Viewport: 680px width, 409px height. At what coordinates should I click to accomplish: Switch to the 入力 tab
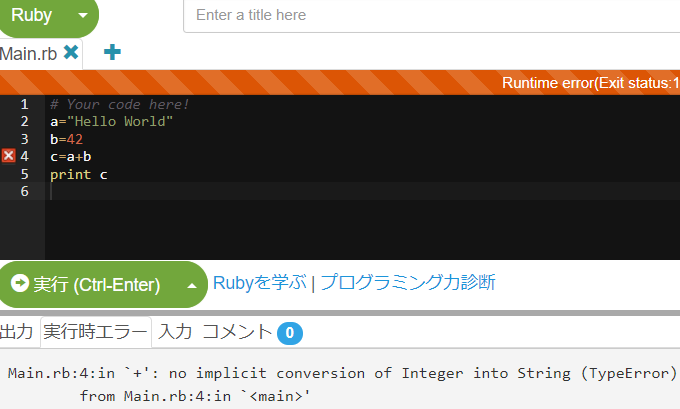click(x=175, y=332)
